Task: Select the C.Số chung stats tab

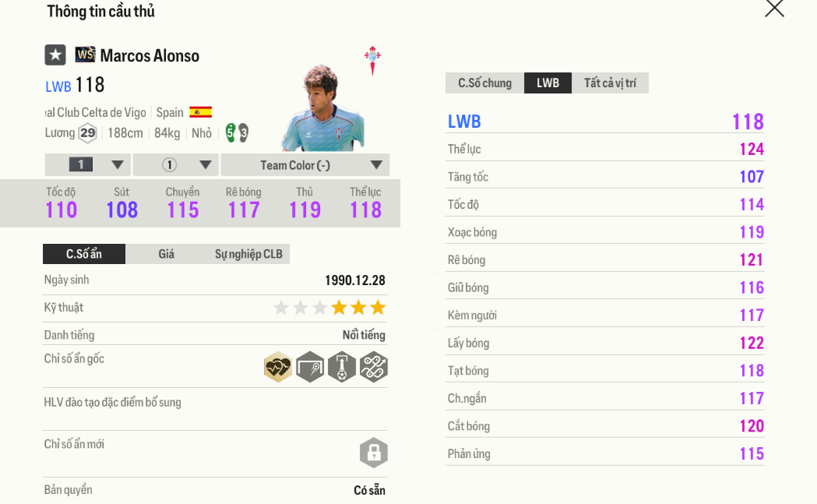Action: (x=484, y=83)
